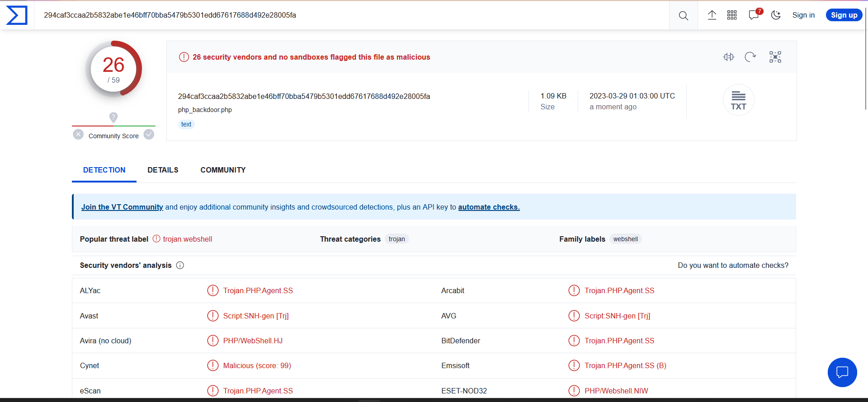Click the Avira detection warning icon
This screenshot has width=868, height=402.
click(212, 341)
